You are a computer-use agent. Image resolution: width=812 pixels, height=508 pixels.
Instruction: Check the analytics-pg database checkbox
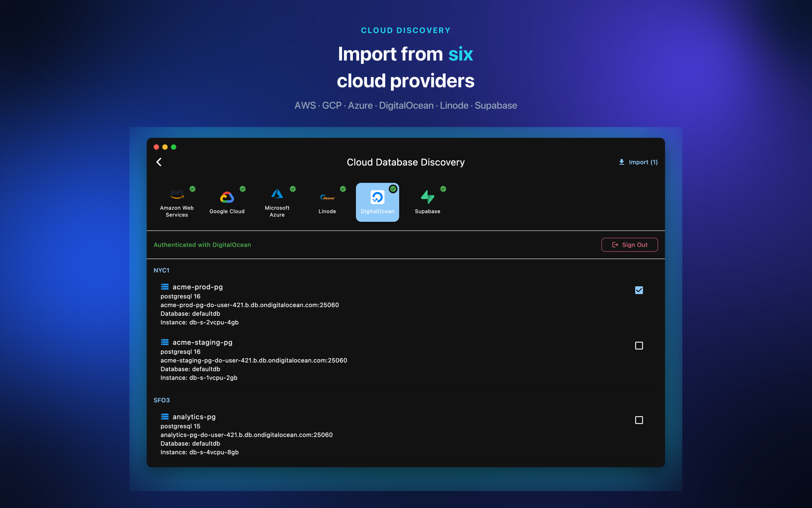point(639,420)
